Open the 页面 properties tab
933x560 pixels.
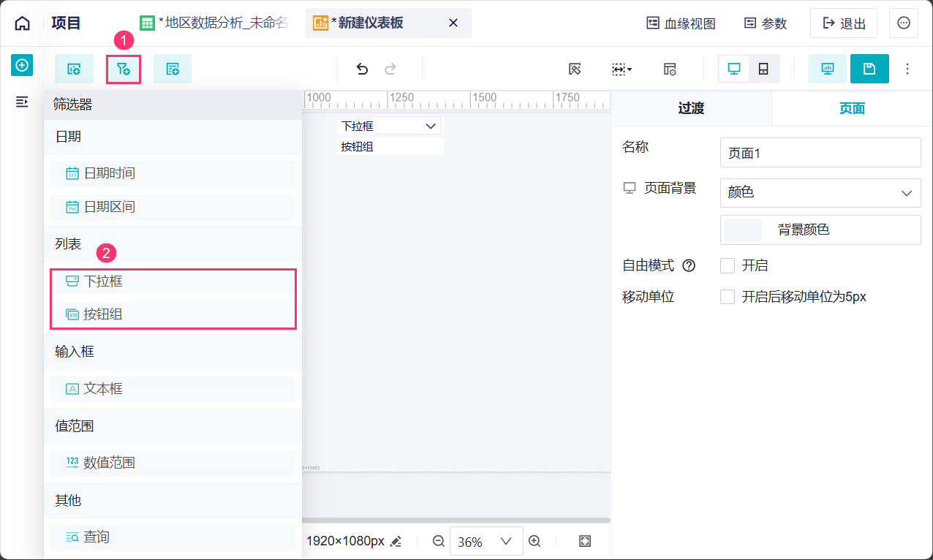tap(852, 109)
